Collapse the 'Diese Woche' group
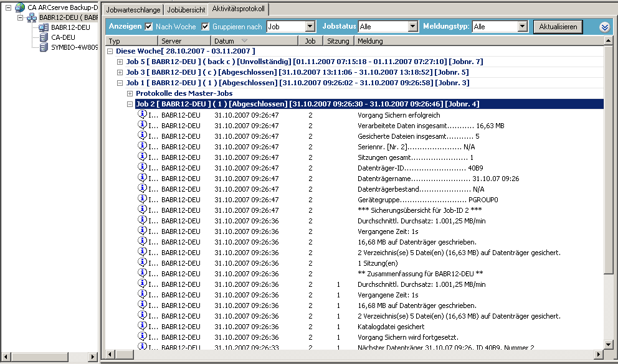Screen dimensions: 618x364 (110, 51)
